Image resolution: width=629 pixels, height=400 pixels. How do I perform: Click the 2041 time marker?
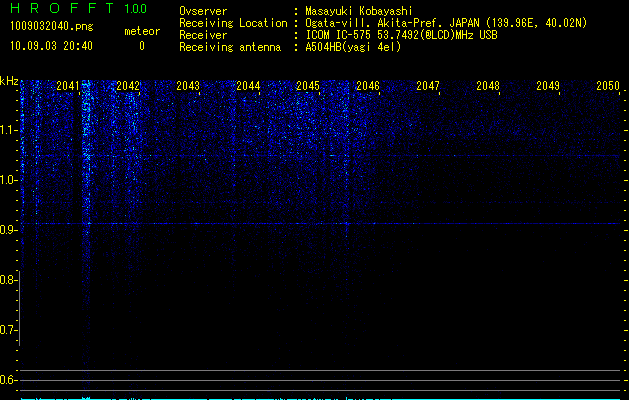[x=68, y=86]
